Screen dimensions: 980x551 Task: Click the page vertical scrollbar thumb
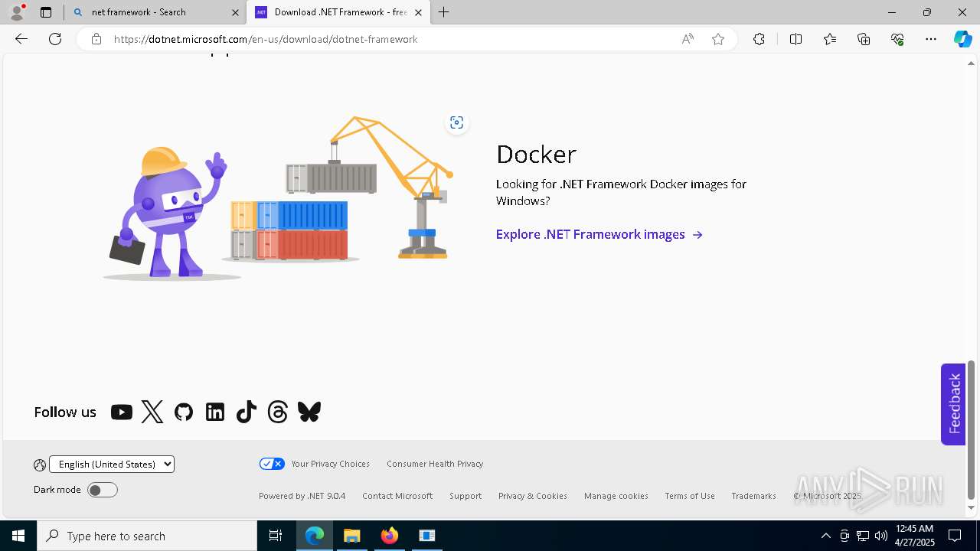pyautogui.click(x=971, y=429)
